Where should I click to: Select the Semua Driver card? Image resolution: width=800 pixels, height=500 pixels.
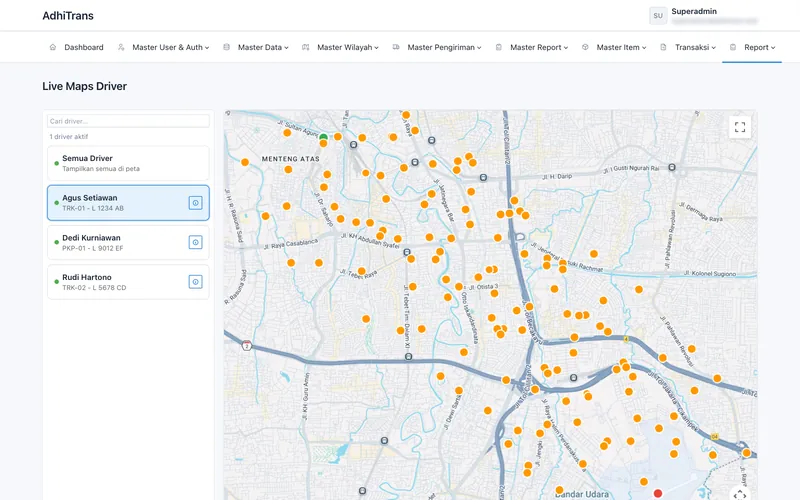coord(128,163)
